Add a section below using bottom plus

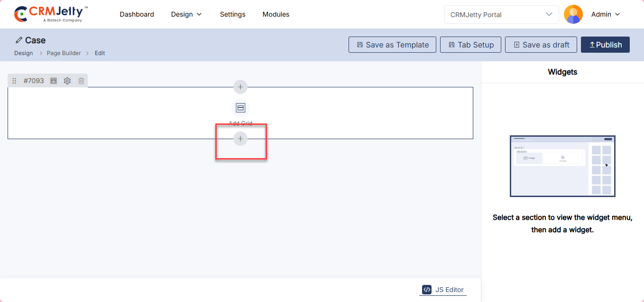pos(240,139)
